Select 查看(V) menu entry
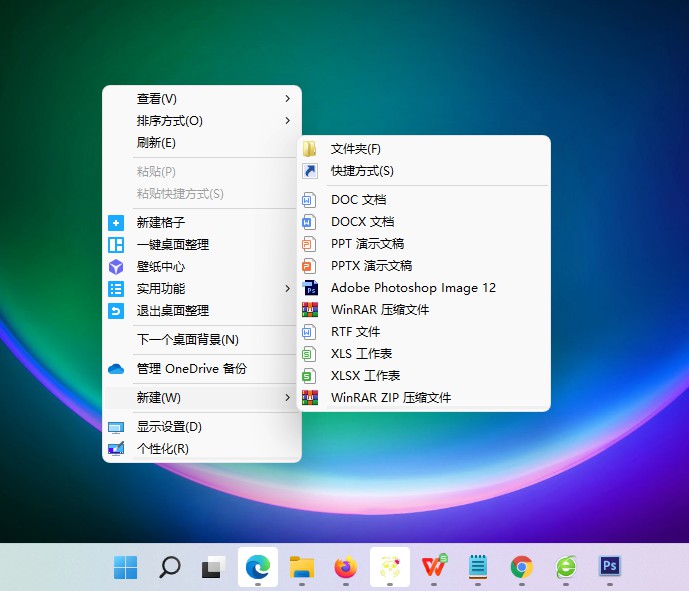The height and width of the screenshot is (591, 689). 202,98
